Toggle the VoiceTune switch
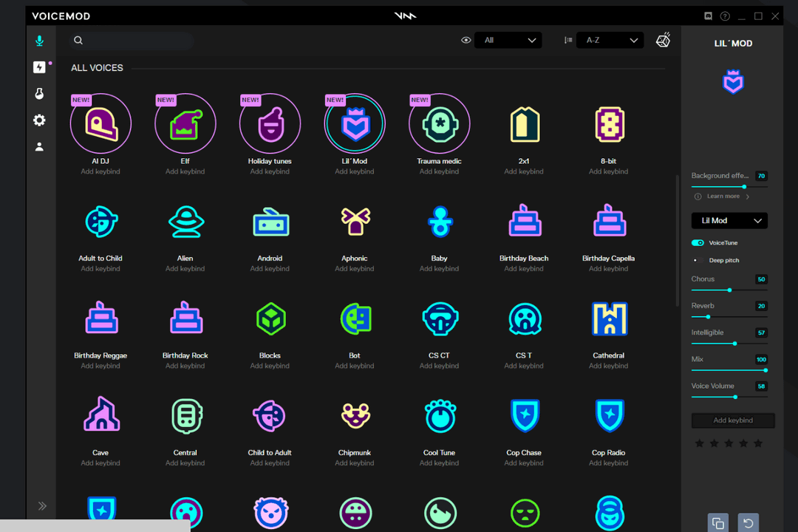 click(698, 242)
